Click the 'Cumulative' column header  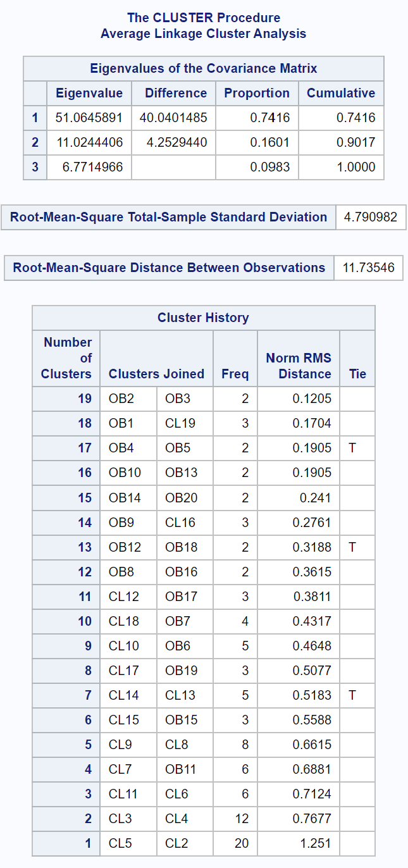342,93
